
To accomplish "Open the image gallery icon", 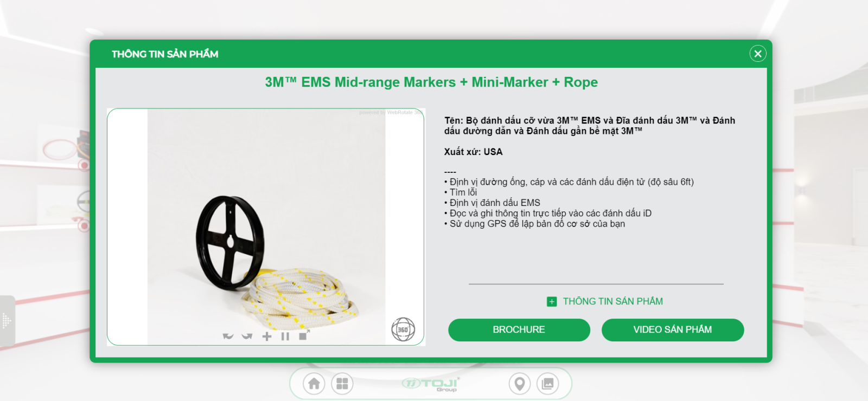I will 547,384.
